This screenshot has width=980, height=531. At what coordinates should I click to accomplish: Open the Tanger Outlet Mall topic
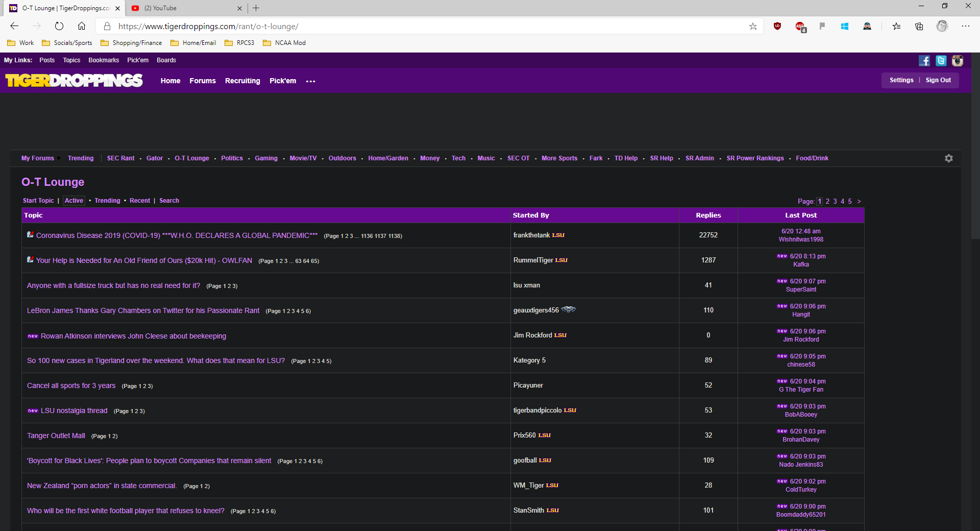[56, 436]
